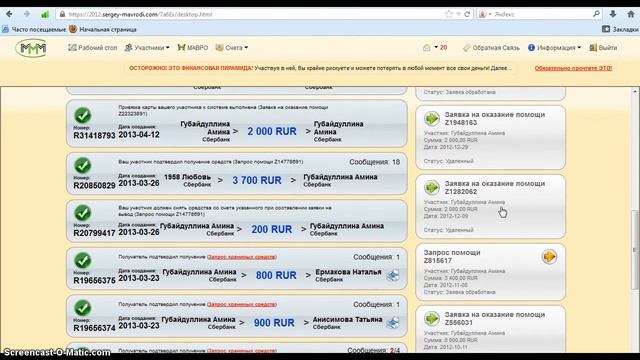Click yellow arrow icon of request Z815617

(549, 257)
